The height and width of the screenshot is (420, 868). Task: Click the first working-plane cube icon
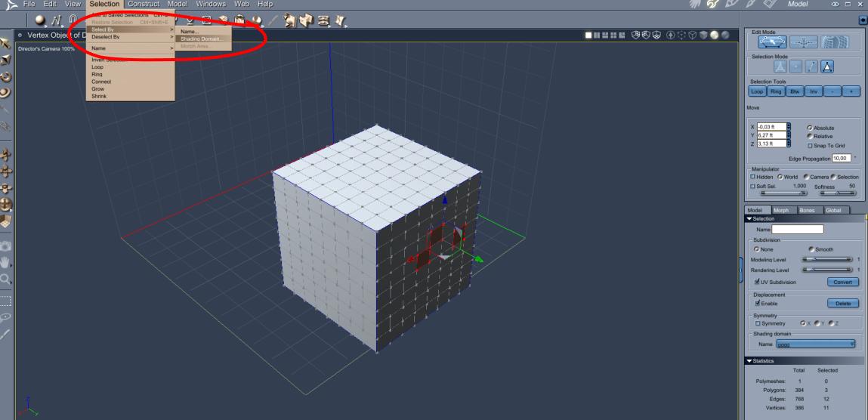636,35
